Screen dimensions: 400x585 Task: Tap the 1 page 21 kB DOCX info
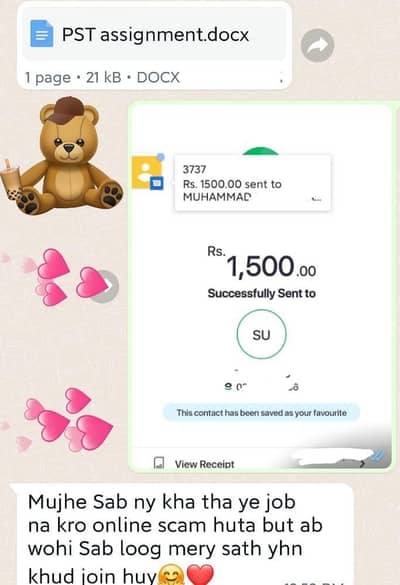102,78
